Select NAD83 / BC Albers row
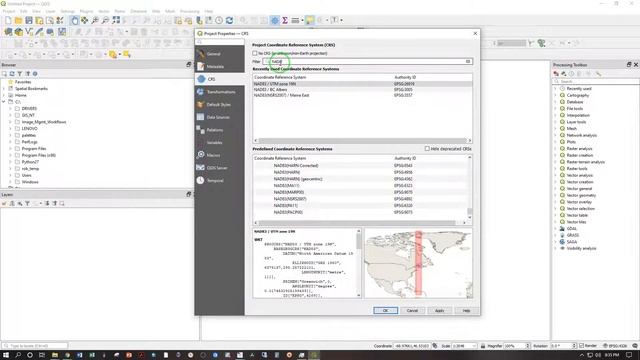This screenshot has height=360, width=640. click(x=362, y=89)
